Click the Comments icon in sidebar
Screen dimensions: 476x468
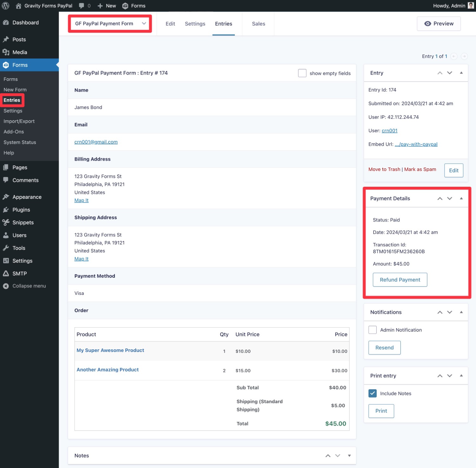6,180
